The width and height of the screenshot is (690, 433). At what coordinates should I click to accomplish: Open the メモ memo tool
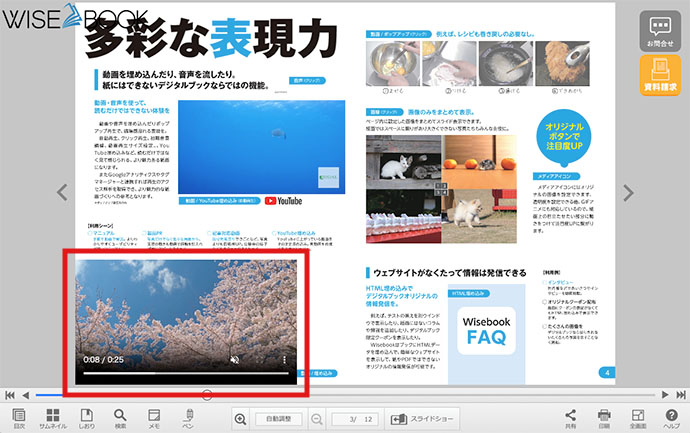[154, 418]
